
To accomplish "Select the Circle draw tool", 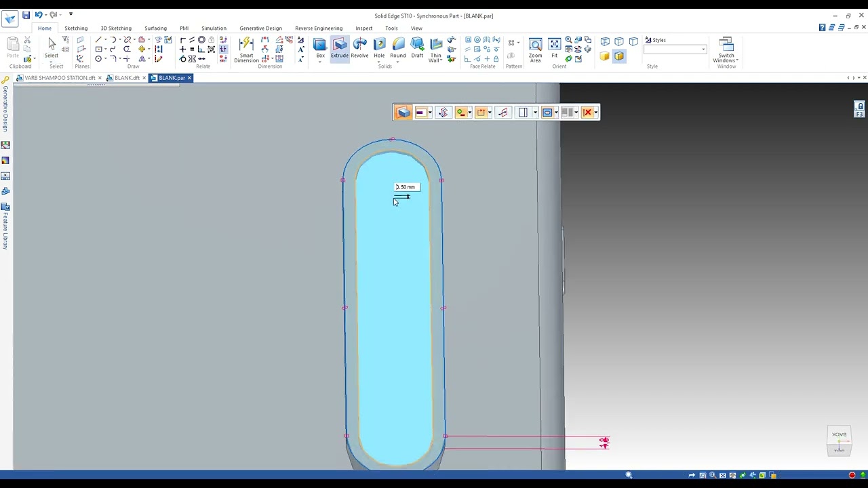I will coord(98,59).
